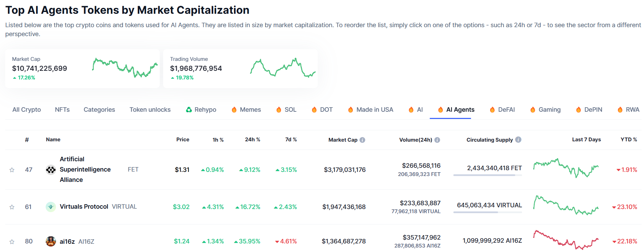
Task: Click the flame icon beside Memes
Action: click(x=234, y=110)
